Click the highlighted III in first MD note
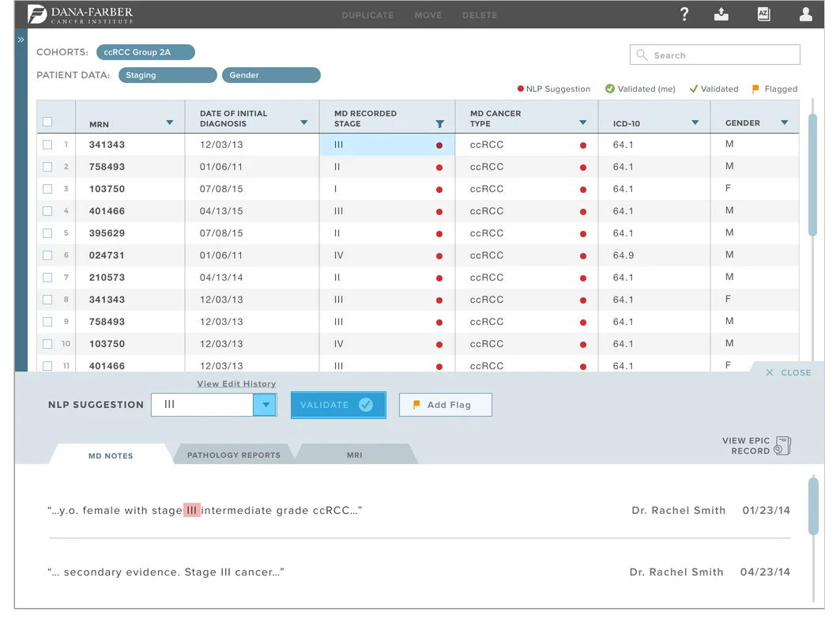 (x=192, y=510)
